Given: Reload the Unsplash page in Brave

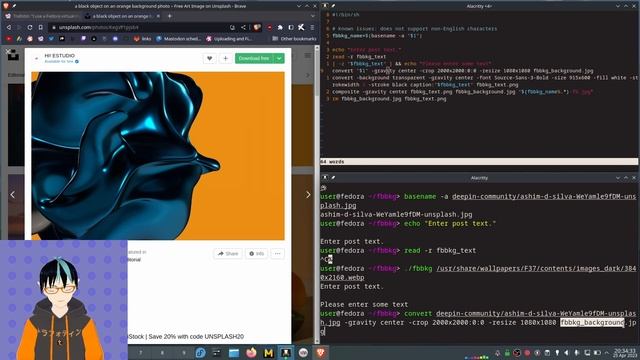Looking at the screenshot, I should (x=30, y=27).
